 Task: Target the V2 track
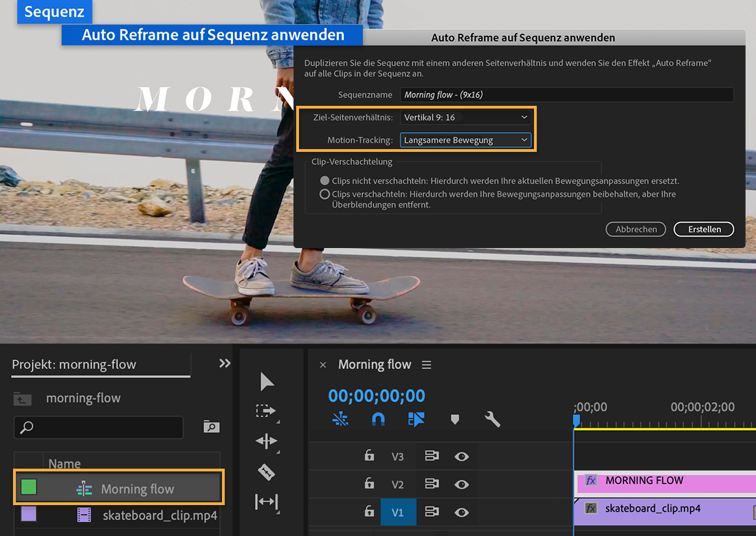tap(397, 484)
